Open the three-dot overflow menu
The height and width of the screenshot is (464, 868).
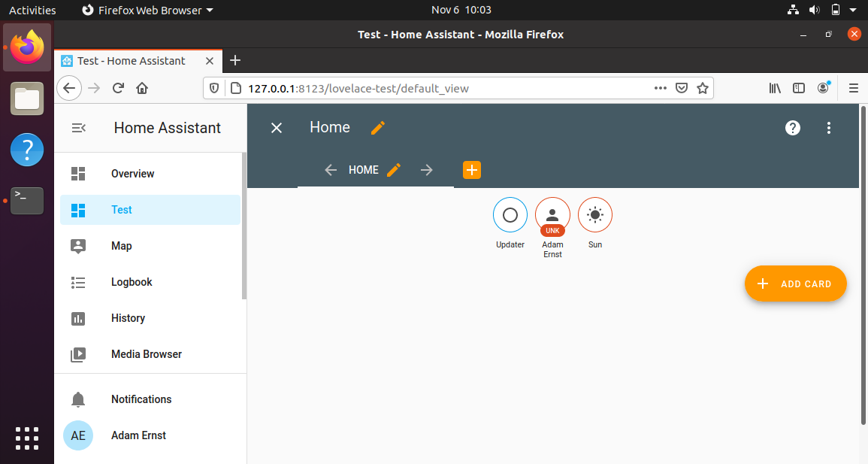pyautogui.click(x=829, y=128)
